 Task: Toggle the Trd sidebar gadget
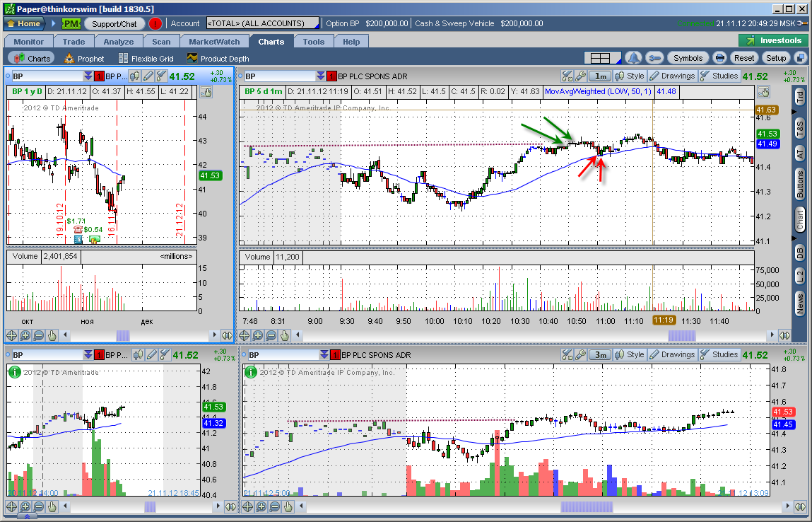800,97
